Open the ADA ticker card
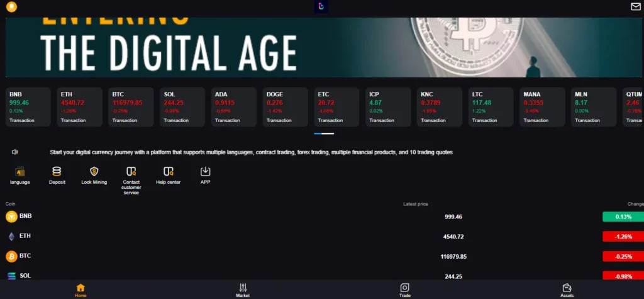The width and height of the screenshot is (644, 299). coord(234,107)
